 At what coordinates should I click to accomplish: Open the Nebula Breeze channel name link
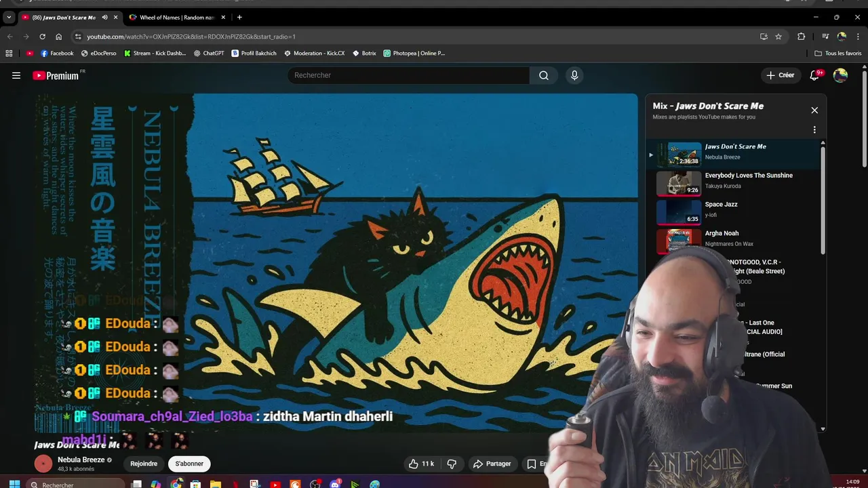point(81,460)
